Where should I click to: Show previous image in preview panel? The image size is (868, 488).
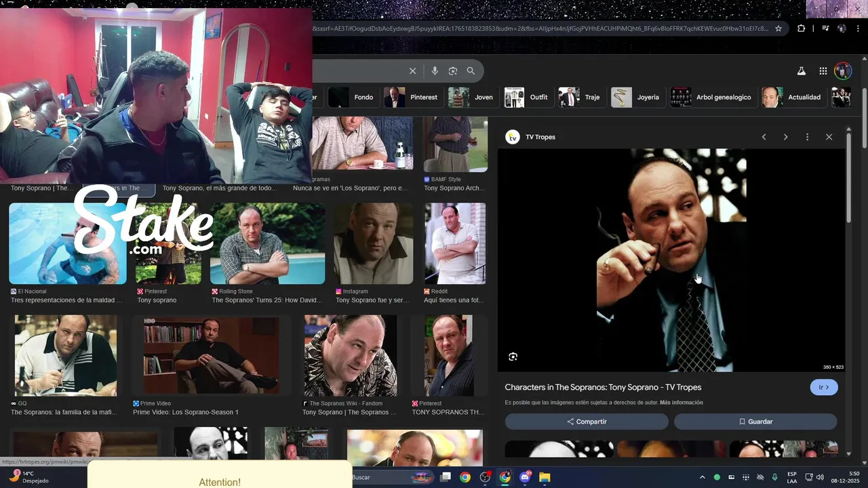point(764,137)
